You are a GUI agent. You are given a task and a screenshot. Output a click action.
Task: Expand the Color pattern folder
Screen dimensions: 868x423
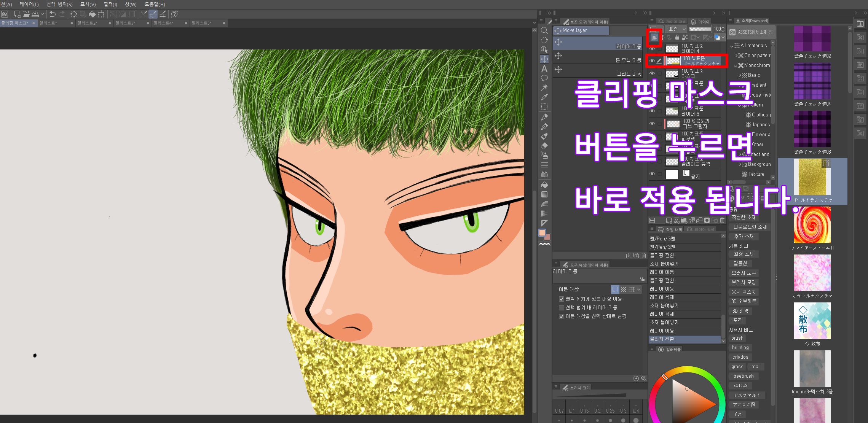point(736,56)
